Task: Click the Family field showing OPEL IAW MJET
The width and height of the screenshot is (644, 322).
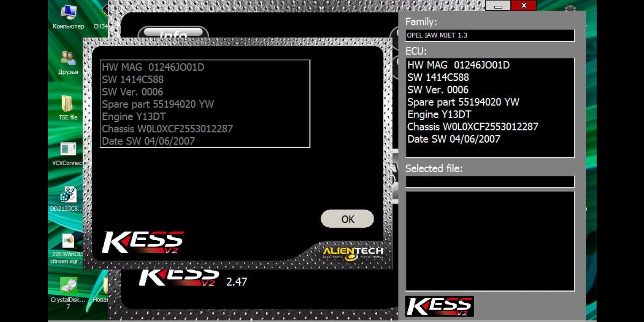Action: click(x=490, y=35)
